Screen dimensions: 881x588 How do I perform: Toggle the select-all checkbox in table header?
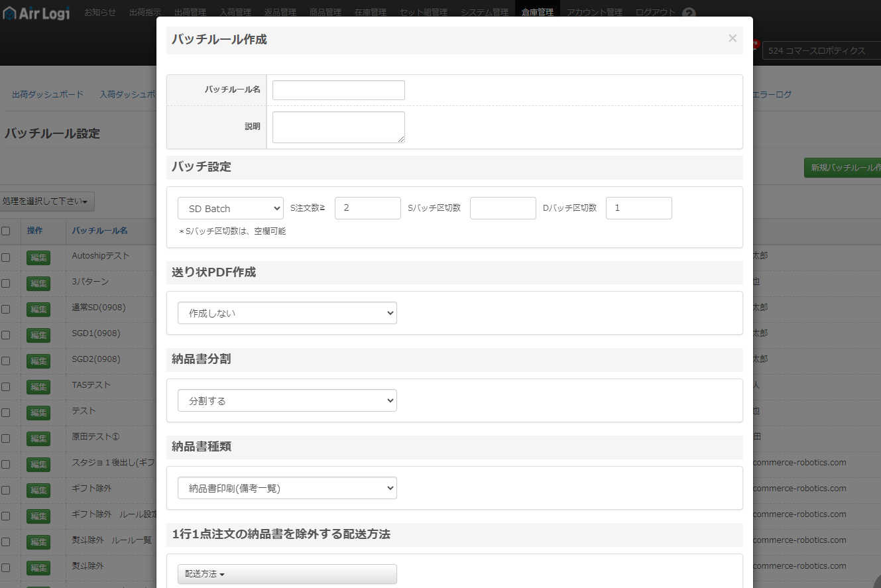coord(6,231)
